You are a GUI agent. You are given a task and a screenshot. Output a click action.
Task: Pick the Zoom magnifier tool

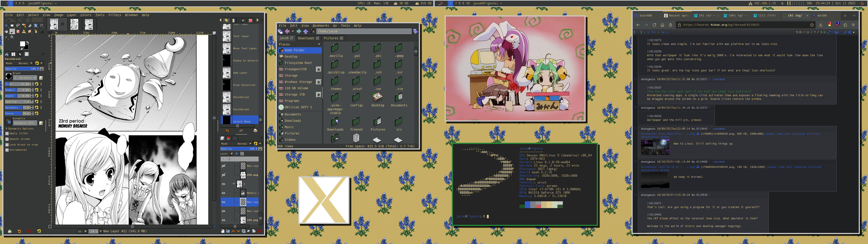click(12, 38)
